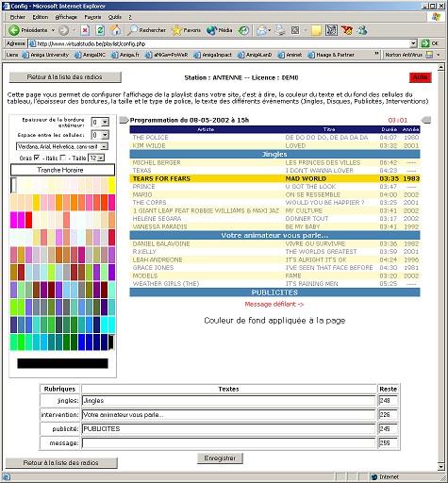Click the KIM WILDE artist cell
This screenshot has width=448, height=483.
207,145
